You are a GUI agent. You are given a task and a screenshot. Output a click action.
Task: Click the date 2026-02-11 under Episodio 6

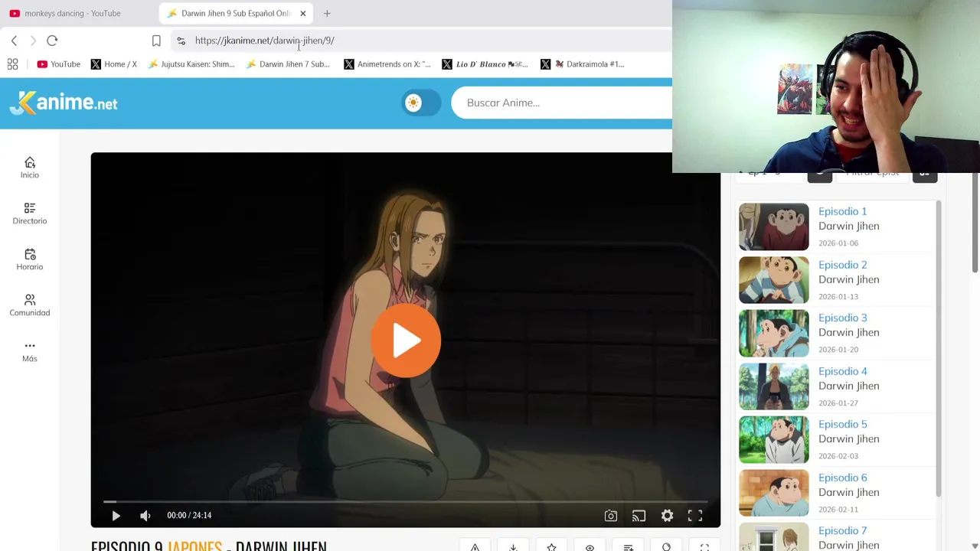838,510
